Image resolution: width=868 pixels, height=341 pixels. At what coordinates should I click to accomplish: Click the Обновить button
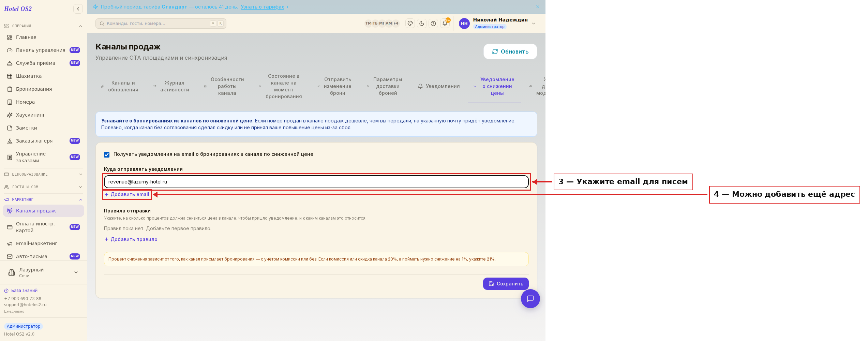(510, 51)
